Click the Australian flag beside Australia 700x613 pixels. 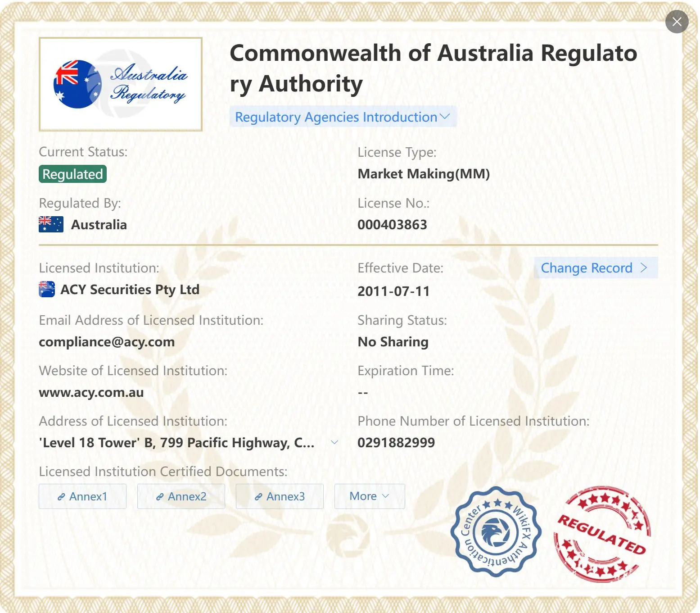point(51,224)
